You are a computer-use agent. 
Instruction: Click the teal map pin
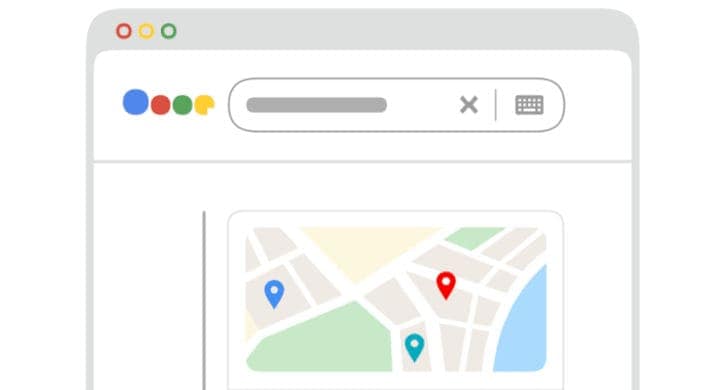click(x=415, y=347)
